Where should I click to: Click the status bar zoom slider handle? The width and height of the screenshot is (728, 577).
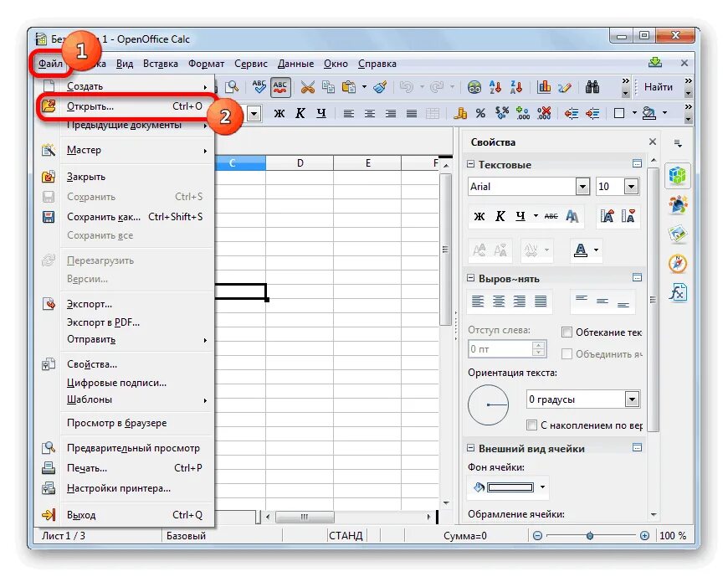click(x=590, y=536)
